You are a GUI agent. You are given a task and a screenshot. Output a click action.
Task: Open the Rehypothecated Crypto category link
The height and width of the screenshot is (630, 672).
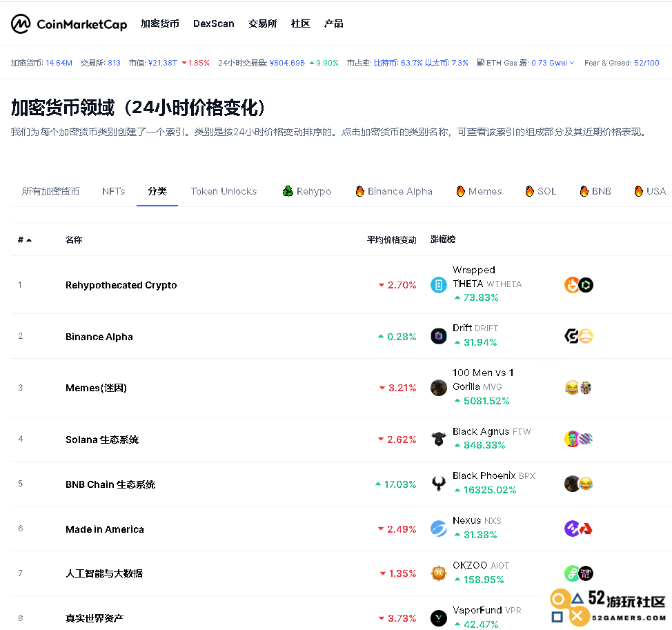121,285
